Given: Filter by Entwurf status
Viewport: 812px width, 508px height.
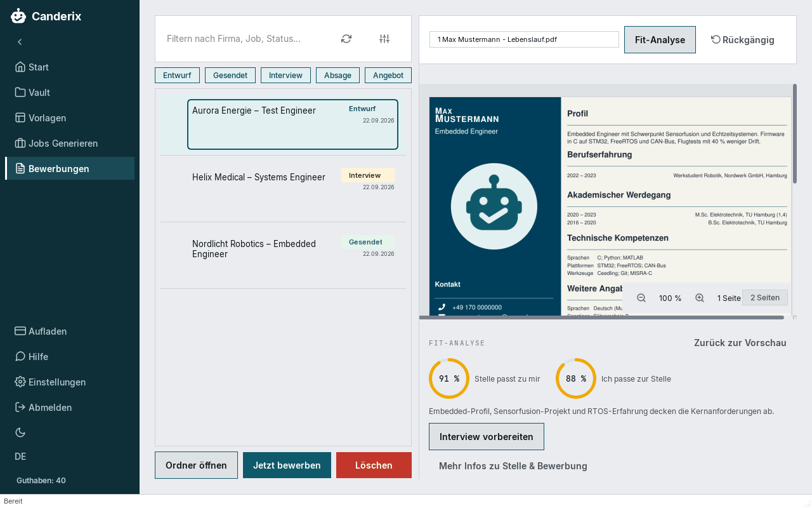Looking at the screenshot, I should click(x=177, y=75).
